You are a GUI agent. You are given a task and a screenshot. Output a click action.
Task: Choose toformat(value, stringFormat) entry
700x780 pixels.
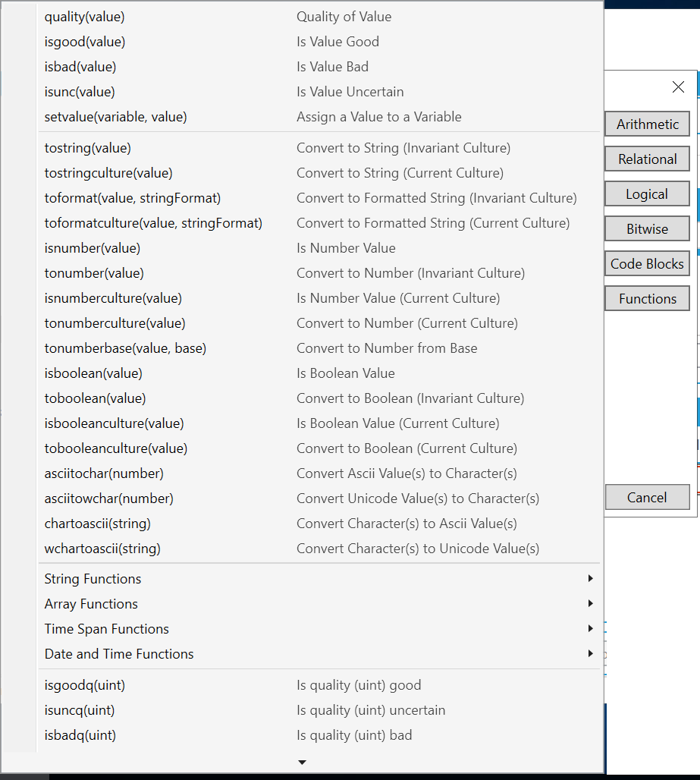point(133,198)
